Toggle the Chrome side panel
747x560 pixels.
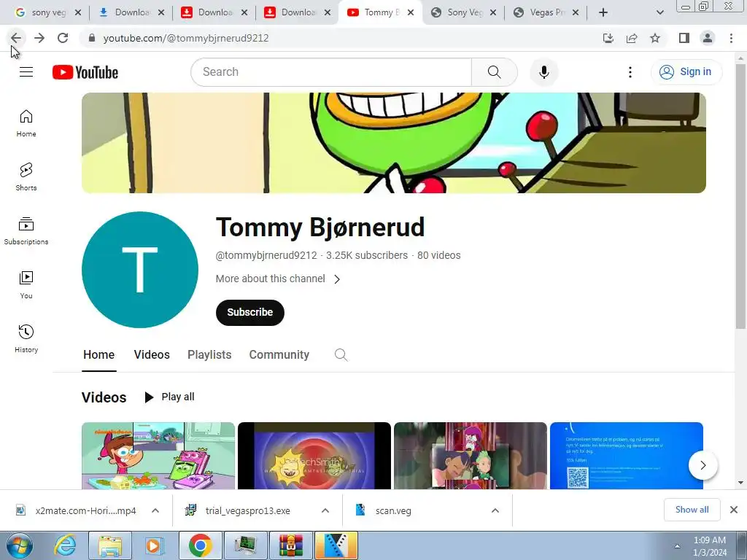684,38
